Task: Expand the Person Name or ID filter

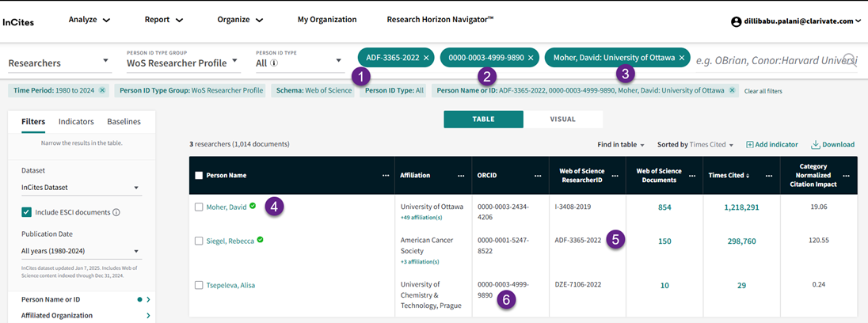Action: click(x=148, y=300)
